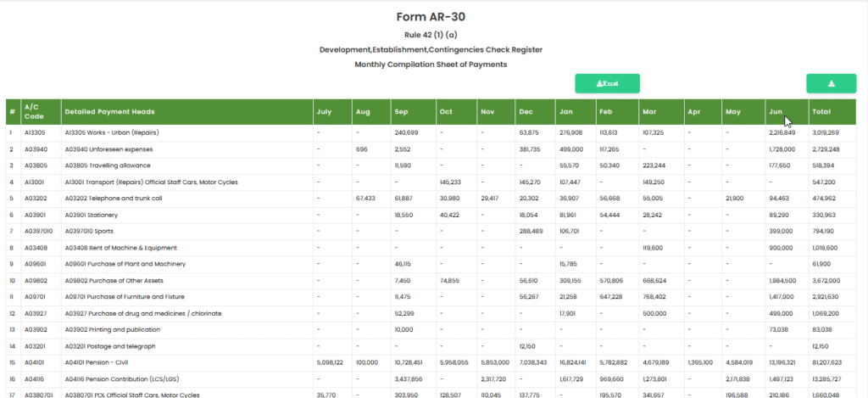The image size is (868, 398).
Task: Click the Postage and telegraph row label
Action: [x=108, y=346]
